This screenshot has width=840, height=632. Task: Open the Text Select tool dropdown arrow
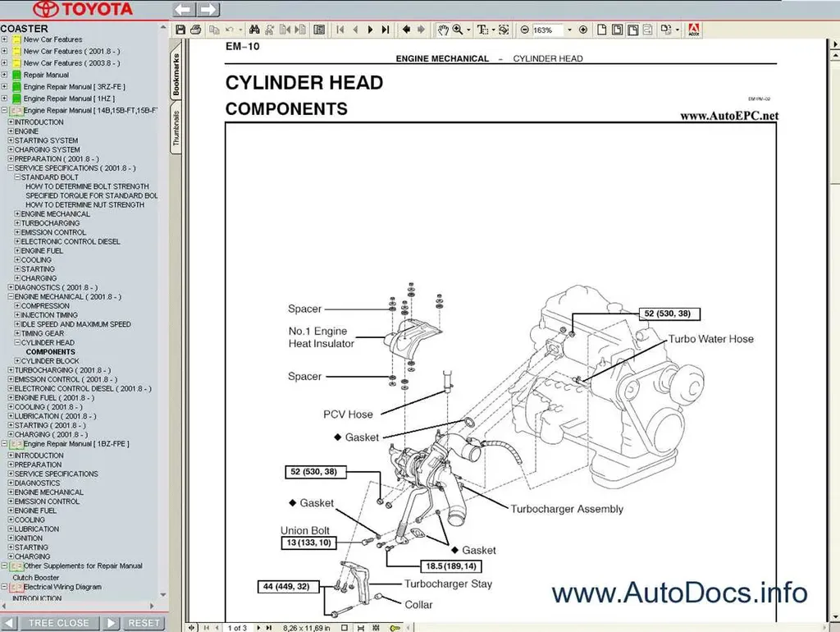click(493, 30)
